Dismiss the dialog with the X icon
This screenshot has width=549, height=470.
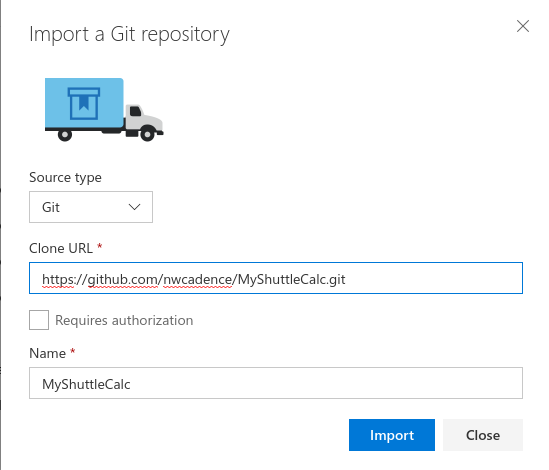pos(522,26)
